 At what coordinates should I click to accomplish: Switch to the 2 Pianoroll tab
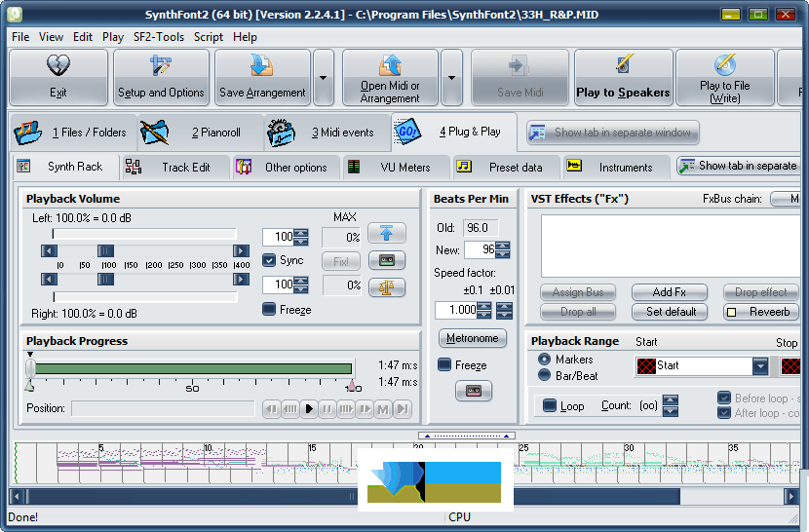pos(201,133)
